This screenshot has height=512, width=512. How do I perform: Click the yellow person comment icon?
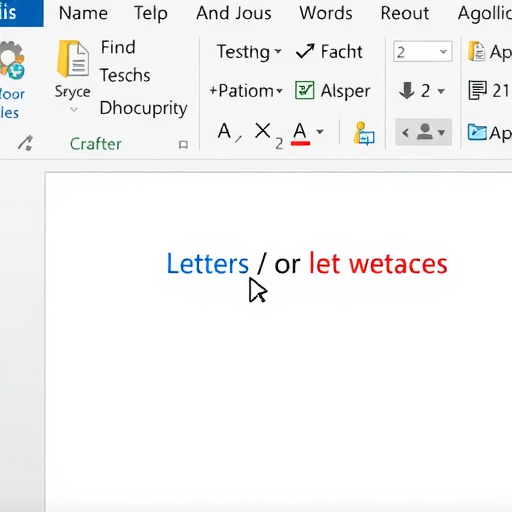point(364,133)
